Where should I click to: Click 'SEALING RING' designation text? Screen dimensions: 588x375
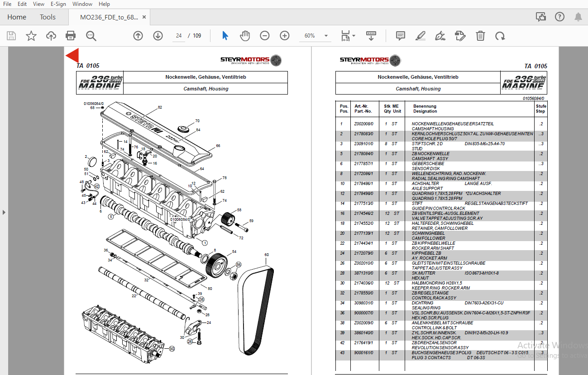pyautogui.click(x=426, y=308)
